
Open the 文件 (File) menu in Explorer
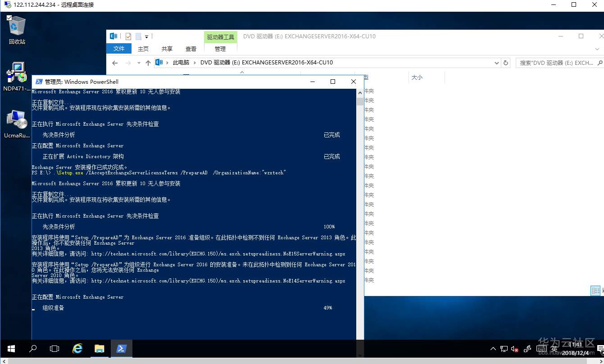click(119, 49)
